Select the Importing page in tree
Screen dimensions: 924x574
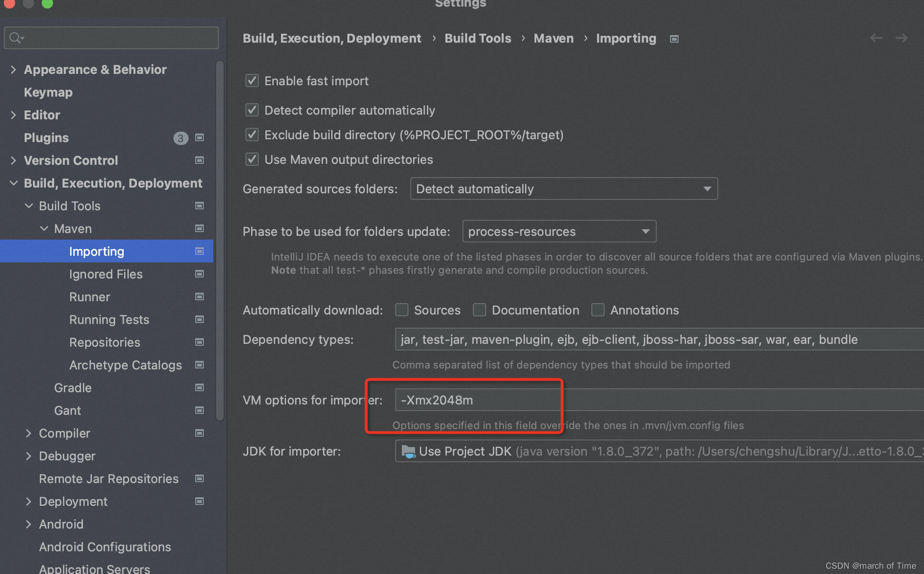pos(107,251)
